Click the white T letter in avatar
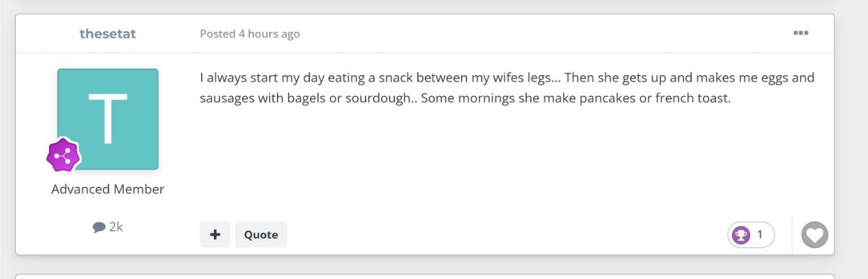This screenshot has height=279, width=868. tap(108, 119)
